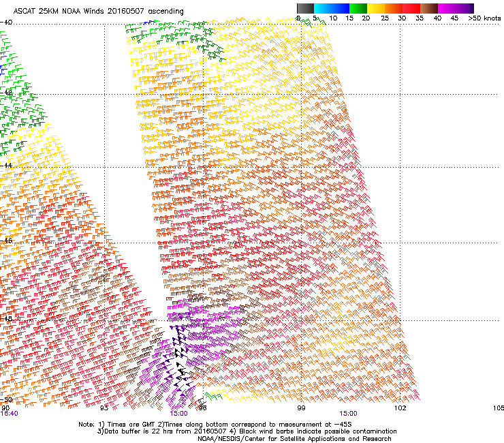Click the '10' legend scale label

tap(333, 18)
